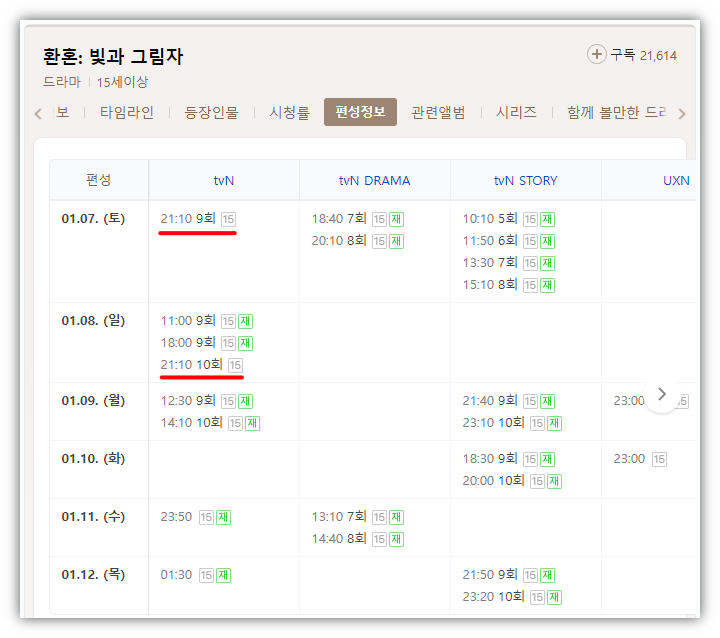
Task: Open the tvN channel link
Action: click(224, 181)
